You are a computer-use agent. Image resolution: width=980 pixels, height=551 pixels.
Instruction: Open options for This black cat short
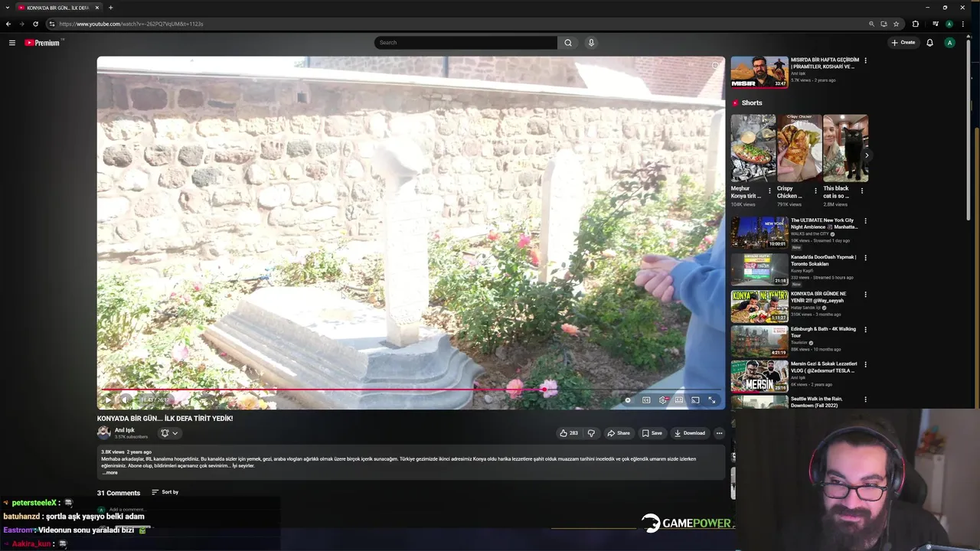pos(862,191)
